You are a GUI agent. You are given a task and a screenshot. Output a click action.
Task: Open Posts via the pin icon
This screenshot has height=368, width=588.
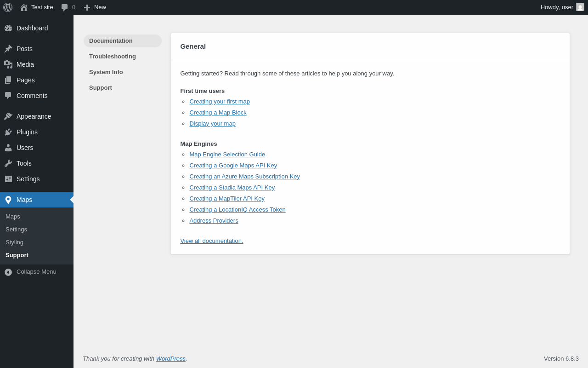(8, 49)
